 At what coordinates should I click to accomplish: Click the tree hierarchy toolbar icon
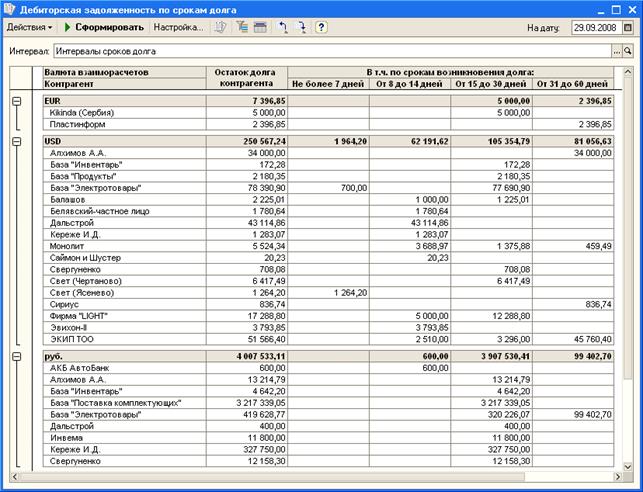[x=242, y=27]
